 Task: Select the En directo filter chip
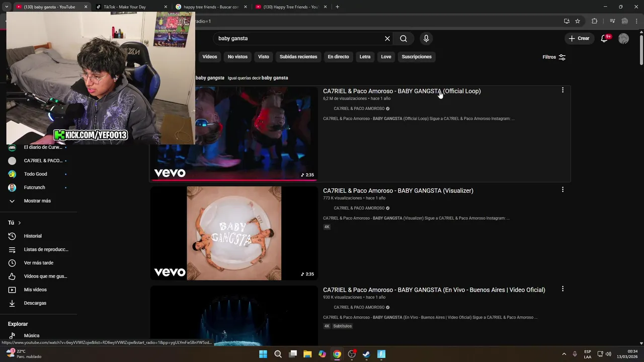click(338, 57)
